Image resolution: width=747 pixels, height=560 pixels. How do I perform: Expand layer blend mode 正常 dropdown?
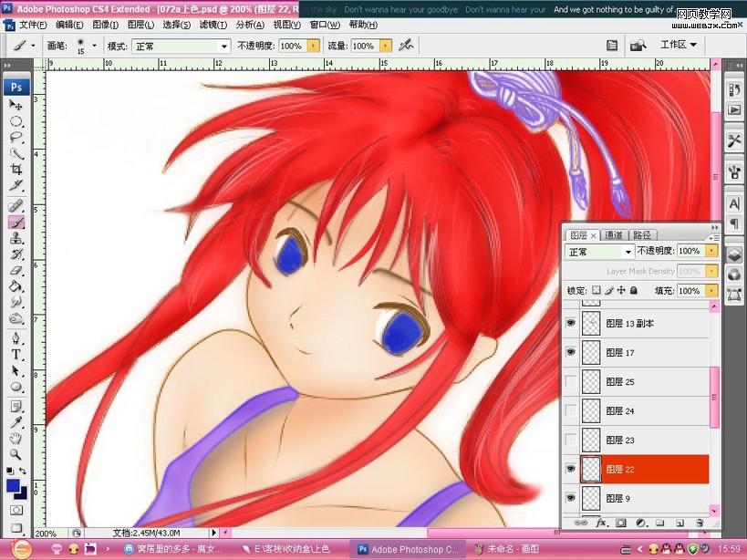[x=599, y=251]
